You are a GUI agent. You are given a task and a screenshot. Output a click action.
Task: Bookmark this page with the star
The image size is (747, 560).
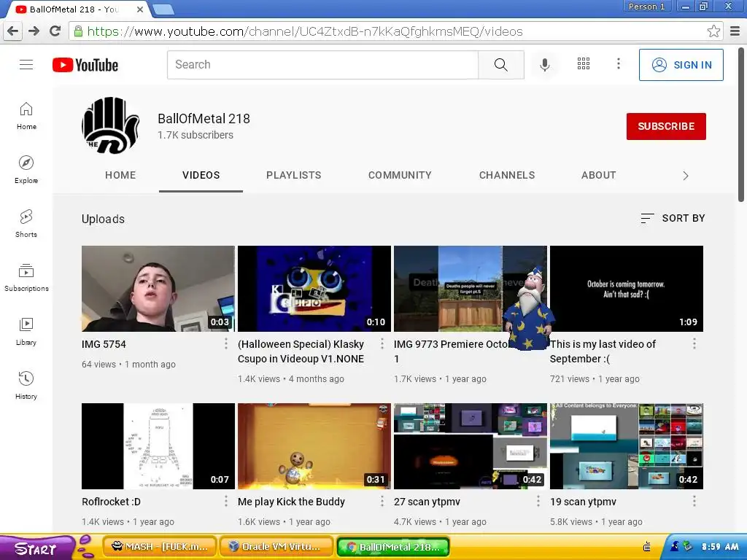pos(713,31)
